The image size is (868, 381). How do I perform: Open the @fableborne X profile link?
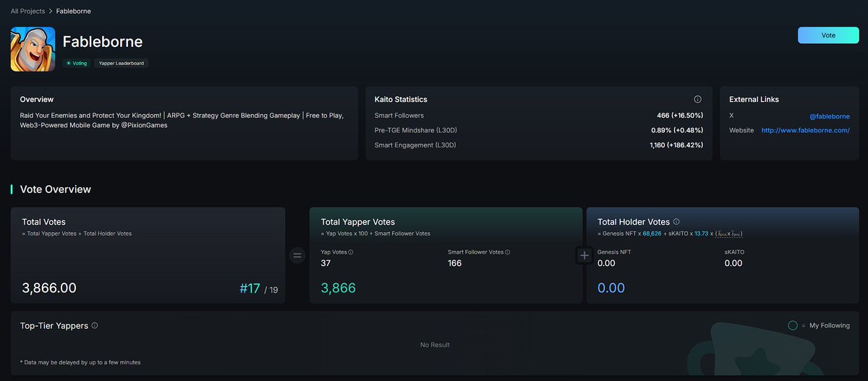click(830, 116)
